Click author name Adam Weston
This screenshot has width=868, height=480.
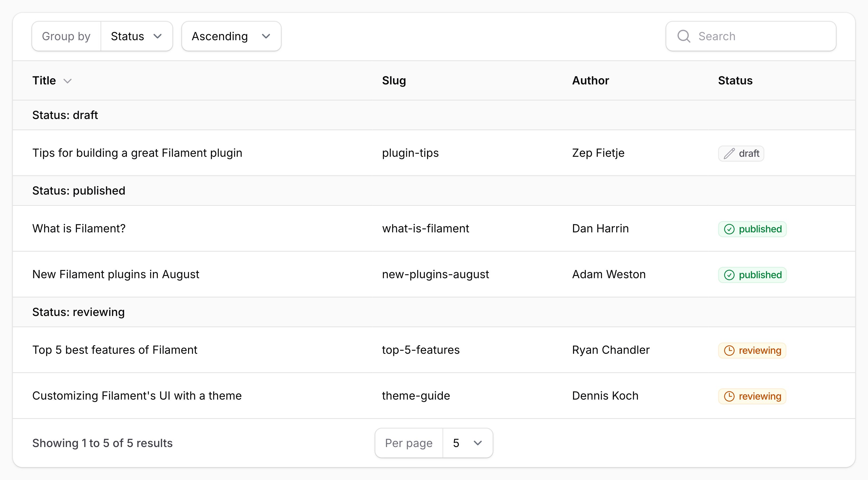(x=609, y=274)
